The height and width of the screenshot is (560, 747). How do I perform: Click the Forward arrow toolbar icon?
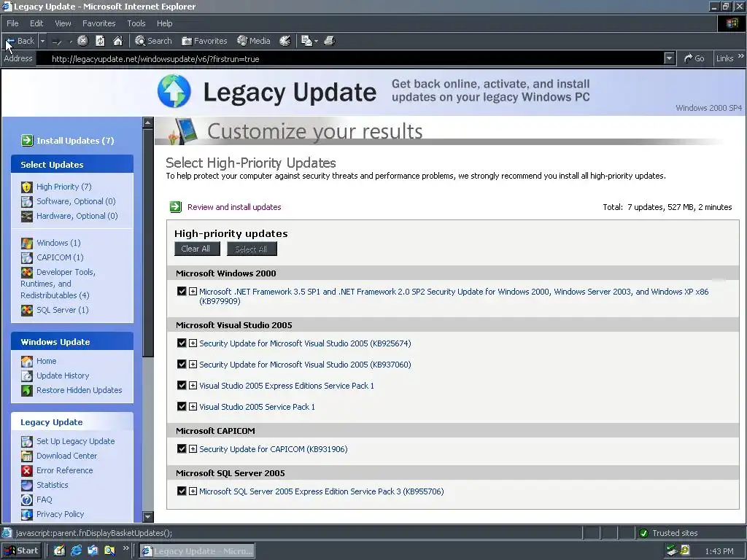pos(57,42)
